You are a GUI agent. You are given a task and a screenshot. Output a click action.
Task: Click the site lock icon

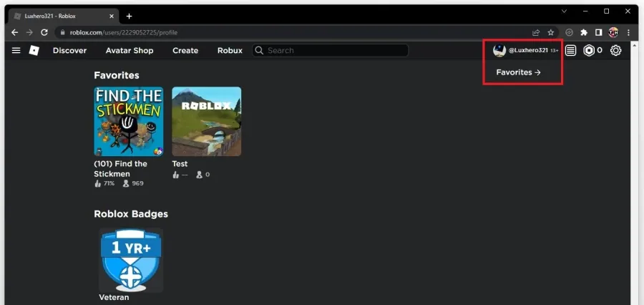pyautogui.click(x=62, y=32)
